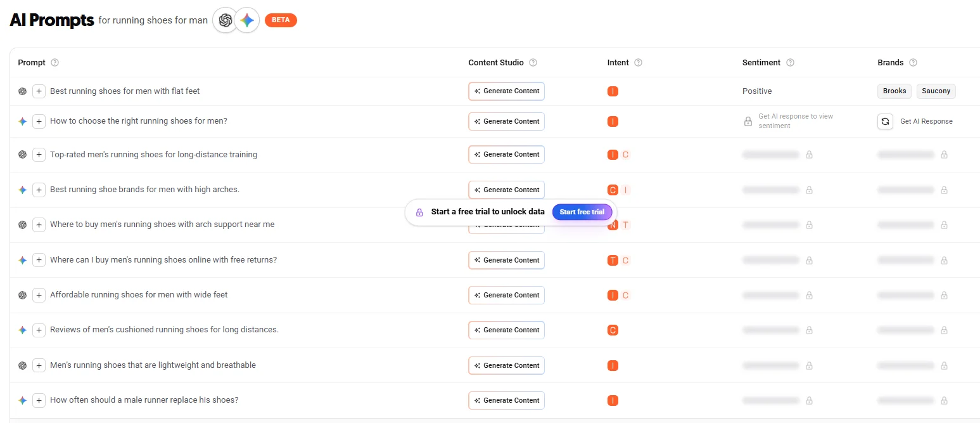The width and height of the screenshot is (980, 423).
Task: Click the Gemini logo in the header
Action: [247, 20]
